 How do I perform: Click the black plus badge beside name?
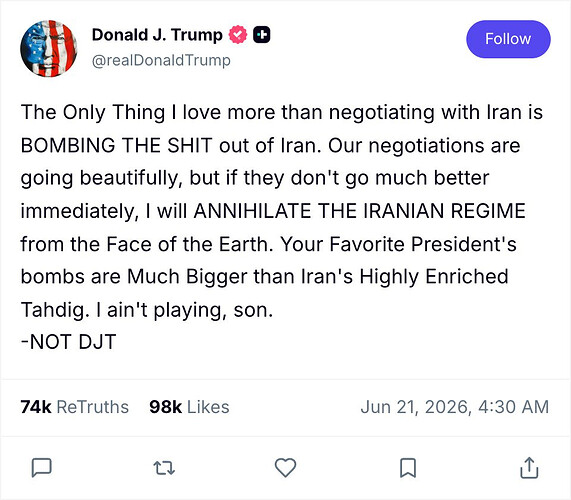[261, 35]
